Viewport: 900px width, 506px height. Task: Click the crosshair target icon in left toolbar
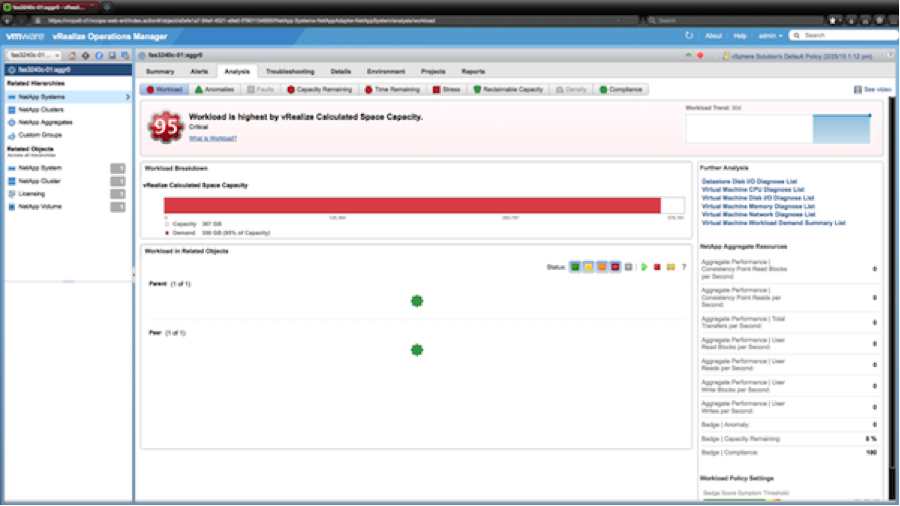pos(86,56)
